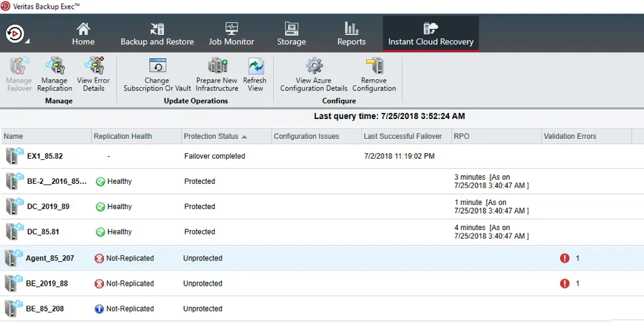Click validation error icon for Agent_85_207

(565, 259)
